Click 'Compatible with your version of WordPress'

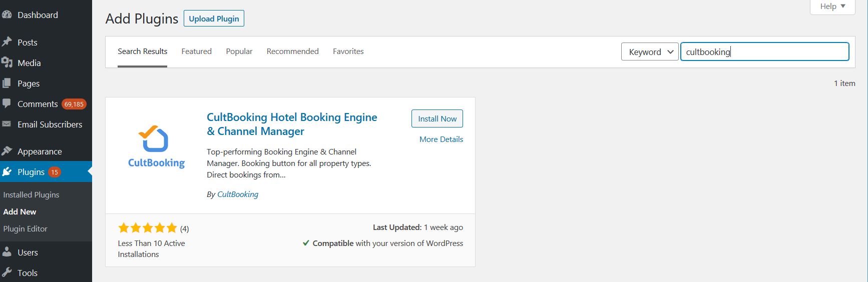388,243
